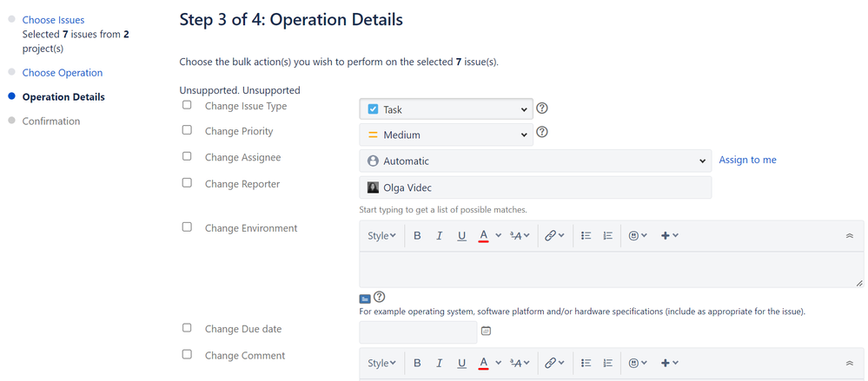Viewport: 868px width, 381px height.
Task: Click link icon in Comment editor toolbar
Action: [x=553, y=363]
